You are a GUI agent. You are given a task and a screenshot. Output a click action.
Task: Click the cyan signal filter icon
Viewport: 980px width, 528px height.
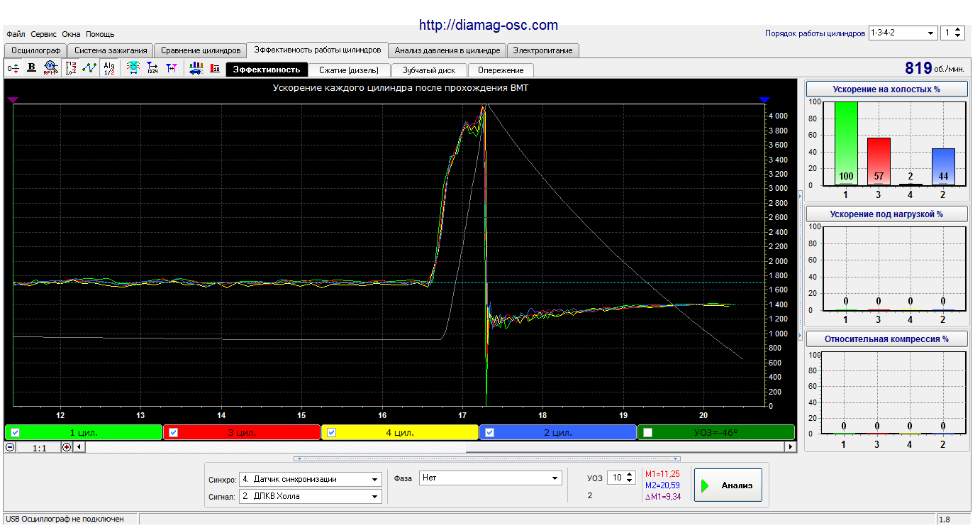[133, 68]
